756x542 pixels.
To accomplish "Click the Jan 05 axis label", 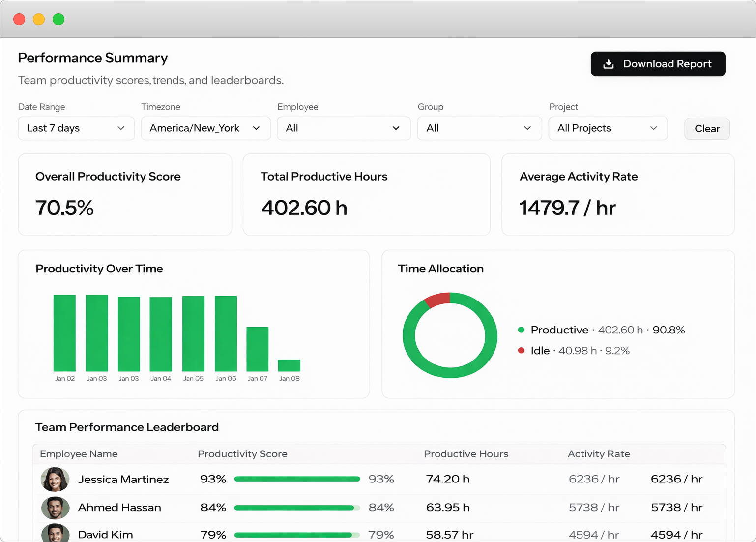I will (x=193, y=379).
